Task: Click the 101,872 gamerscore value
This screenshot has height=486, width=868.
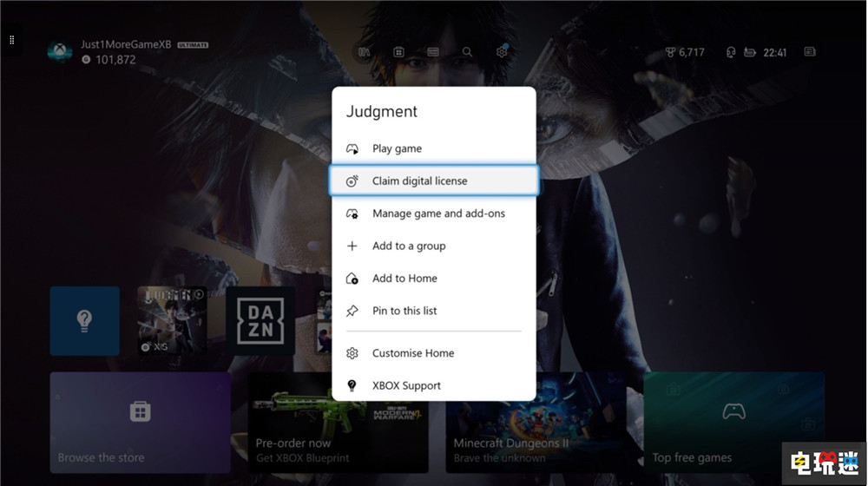Action: click(x=115, y=60)
